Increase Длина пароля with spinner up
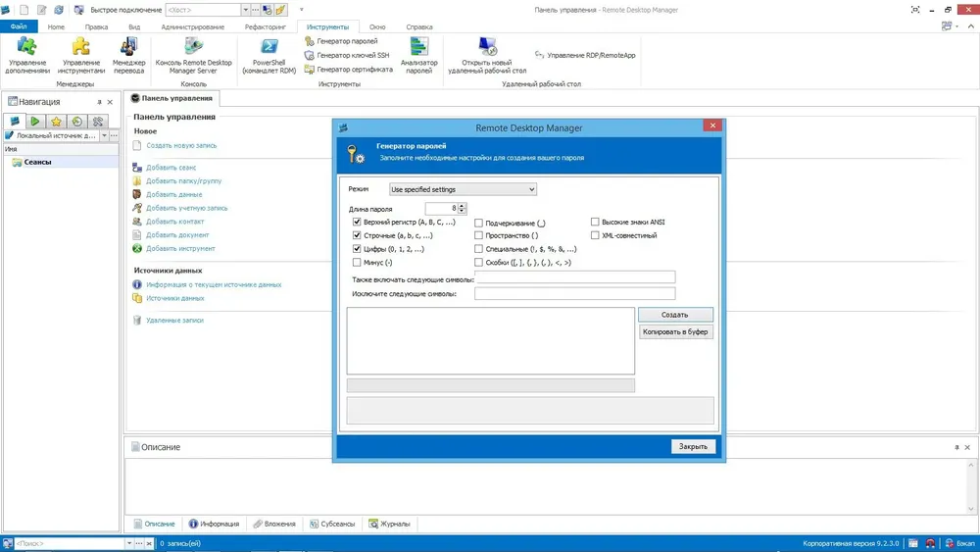Viewport: 980px width, 552px height. 462,206
